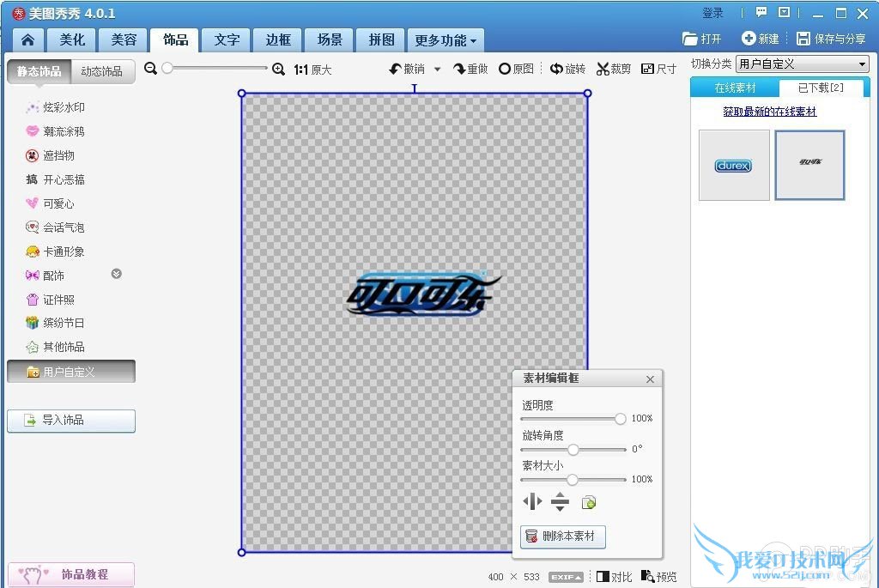
Task: Flip material vertically icon
Action: (560, 501)
